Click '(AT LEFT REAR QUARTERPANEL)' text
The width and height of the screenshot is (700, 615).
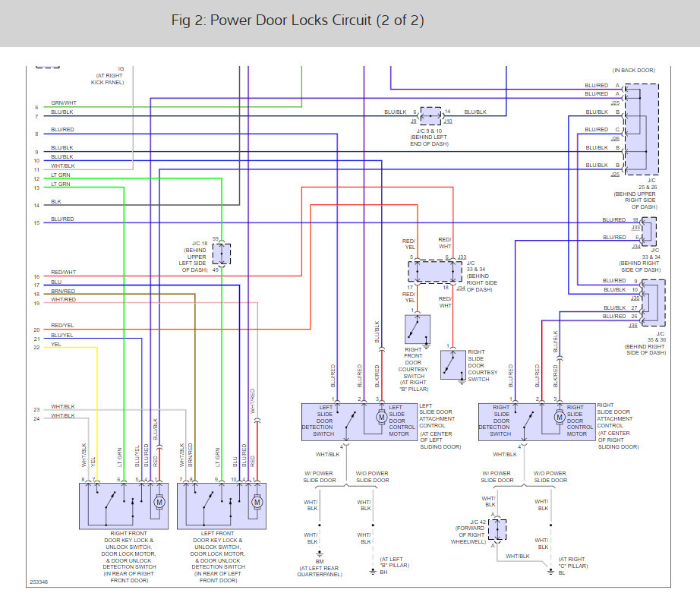pyautogui.click(x=320, y=571)
